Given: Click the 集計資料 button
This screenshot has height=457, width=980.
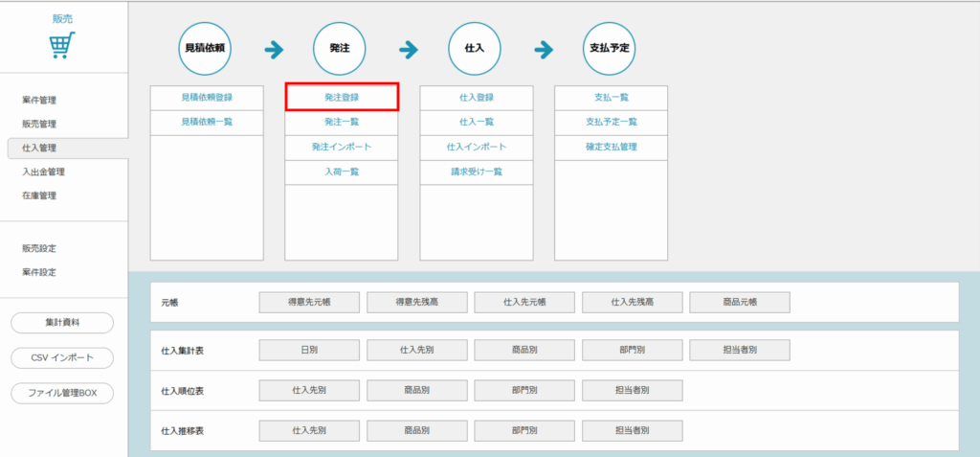Looking at the screenshot, I should click(x=62, y=323).
